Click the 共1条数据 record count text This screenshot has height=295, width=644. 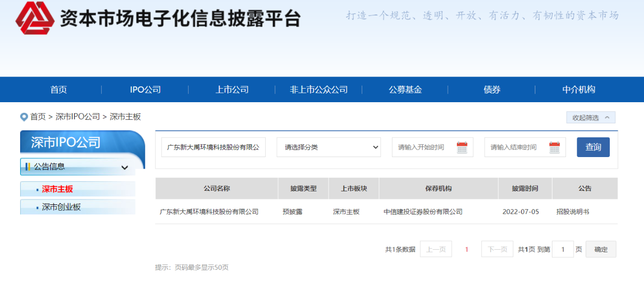point(400,249)
